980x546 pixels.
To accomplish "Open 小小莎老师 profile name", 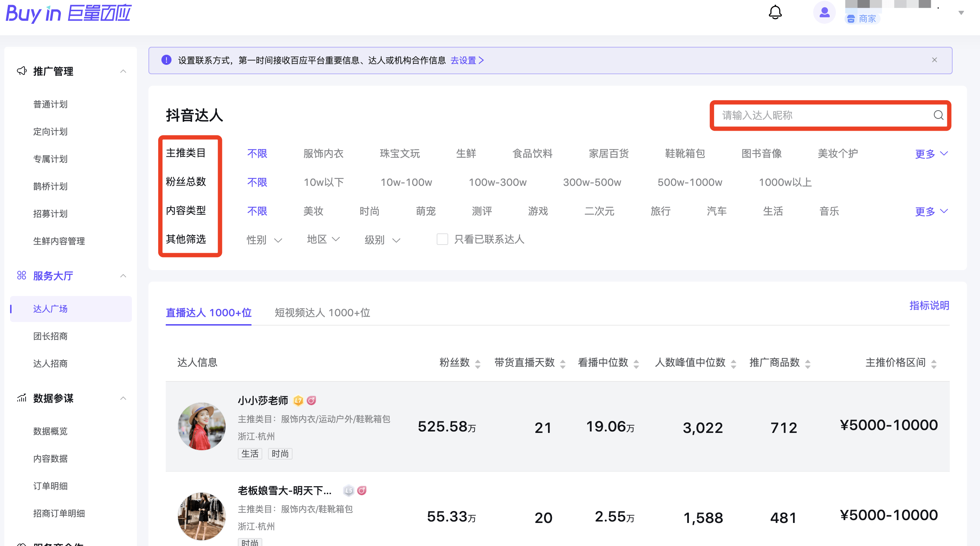I will coord(263,400).
